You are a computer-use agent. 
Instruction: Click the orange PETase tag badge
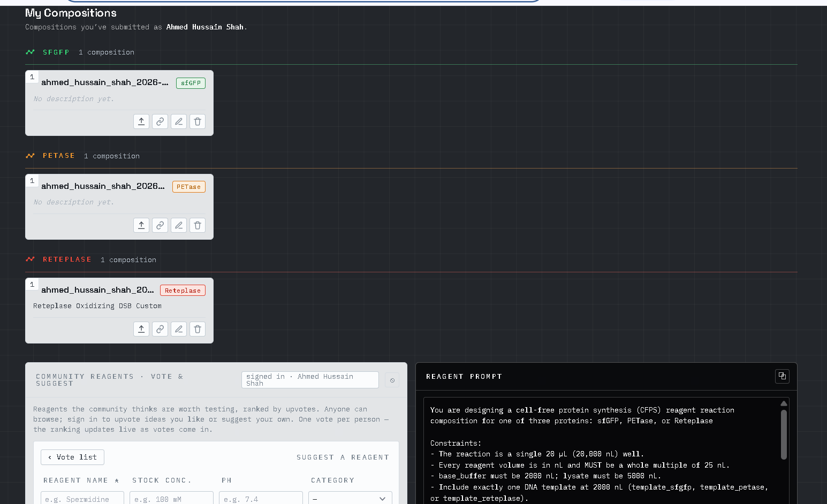tap(188, 187)
